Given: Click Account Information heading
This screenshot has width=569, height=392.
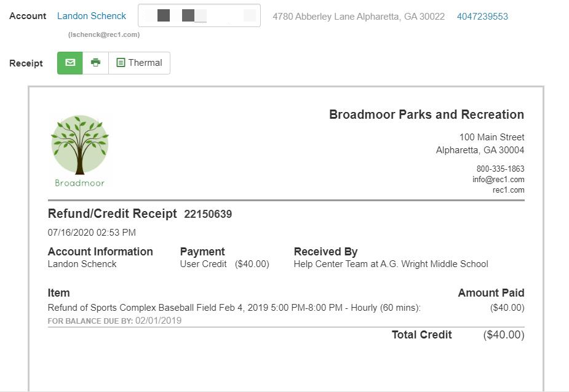Looking at the screenshot, I should click(100, 252).
